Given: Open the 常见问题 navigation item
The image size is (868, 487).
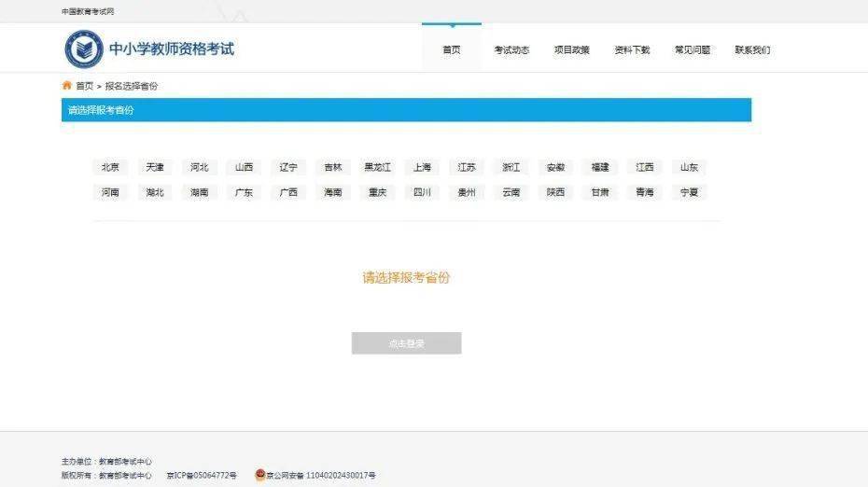Looking at the screenshot, I should pos(693,49).
